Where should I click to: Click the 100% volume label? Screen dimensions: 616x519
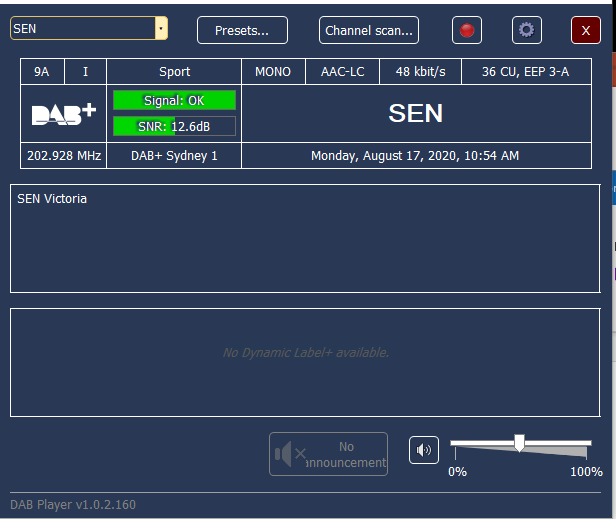(x=586, y=471)
